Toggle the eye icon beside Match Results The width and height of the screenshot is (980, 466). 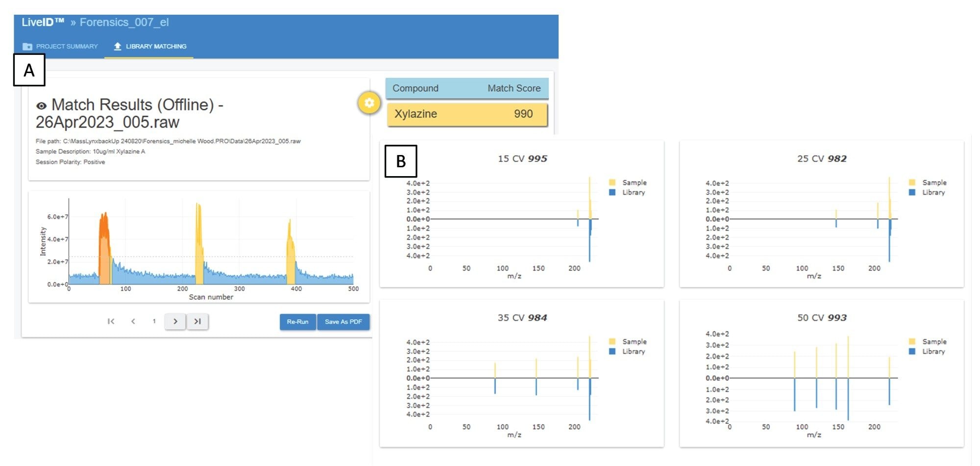[42, 106]
